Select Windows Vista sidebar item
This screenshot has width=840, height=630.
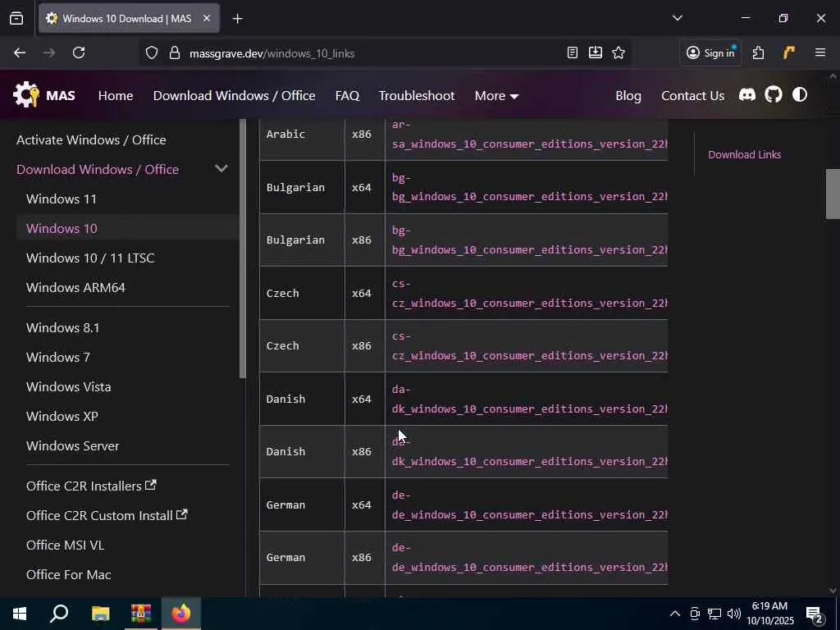[x=69, y=386]
